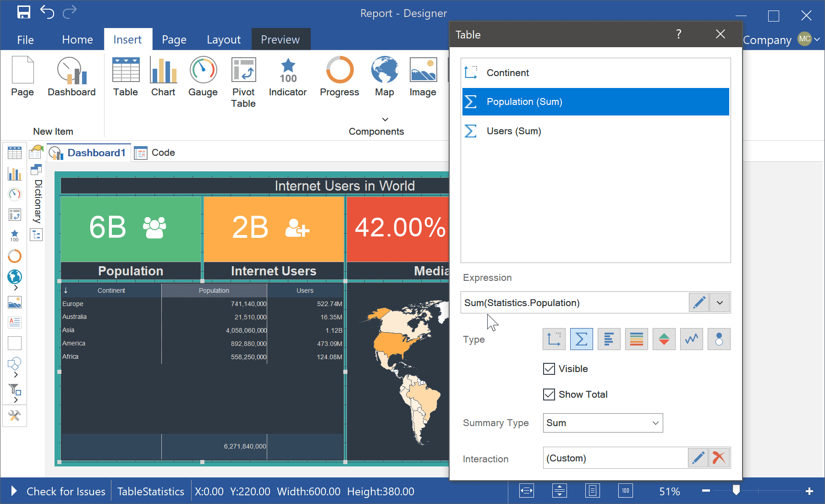
Task: Undo the last action
Action: [x=47, y=12]
